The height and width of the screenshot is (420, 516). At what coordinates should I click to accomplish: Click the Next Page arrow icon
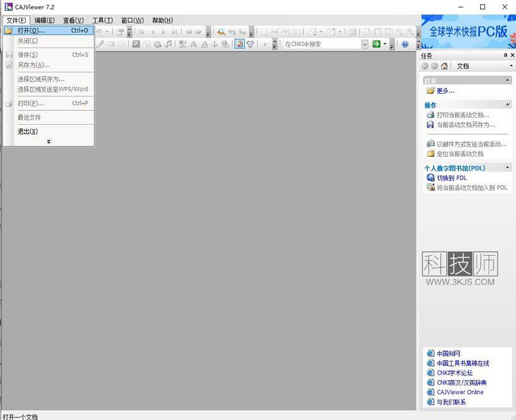164,32
